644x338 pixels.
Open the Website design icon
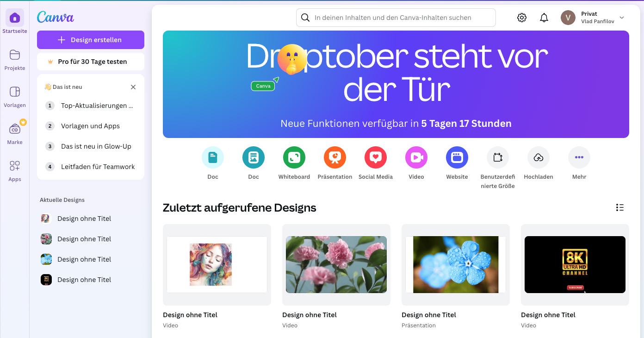tap(457, 157)
